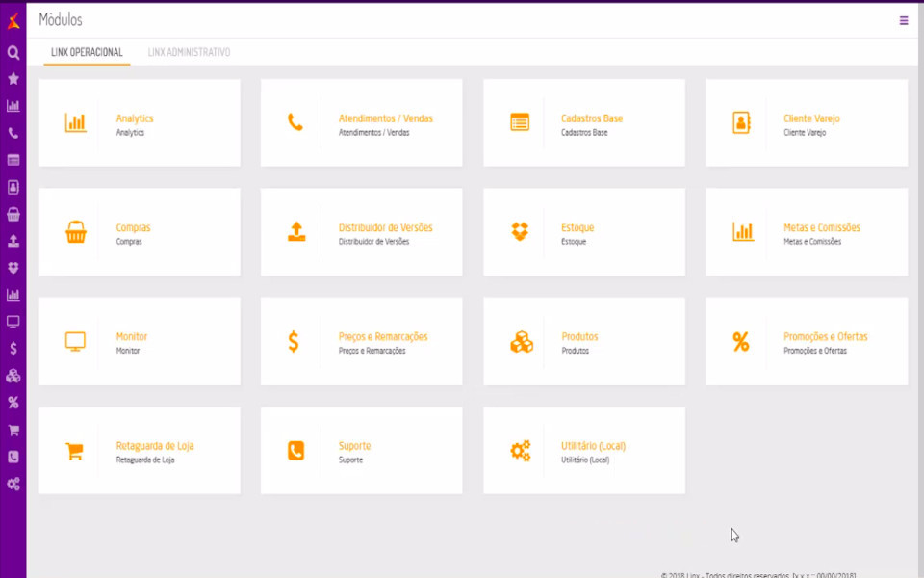
Task: Open Retaguarda cart icon in the sidebar
Action: click(x=13, y=430)
